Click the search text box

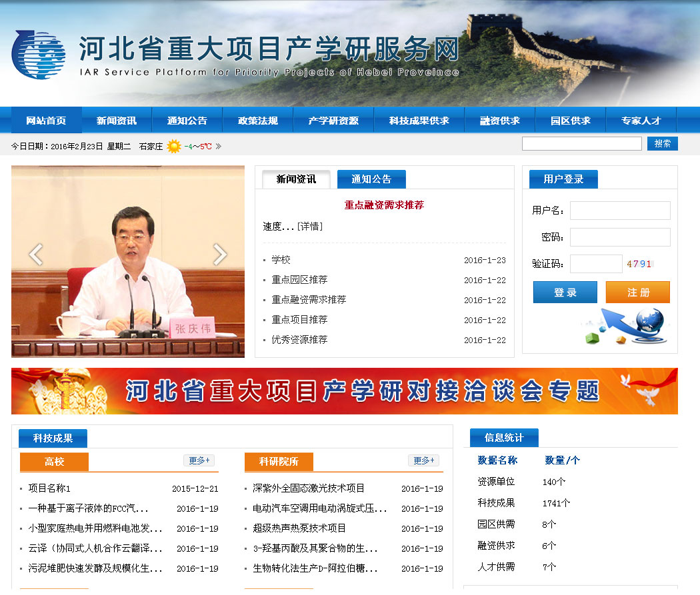(581, 143)
